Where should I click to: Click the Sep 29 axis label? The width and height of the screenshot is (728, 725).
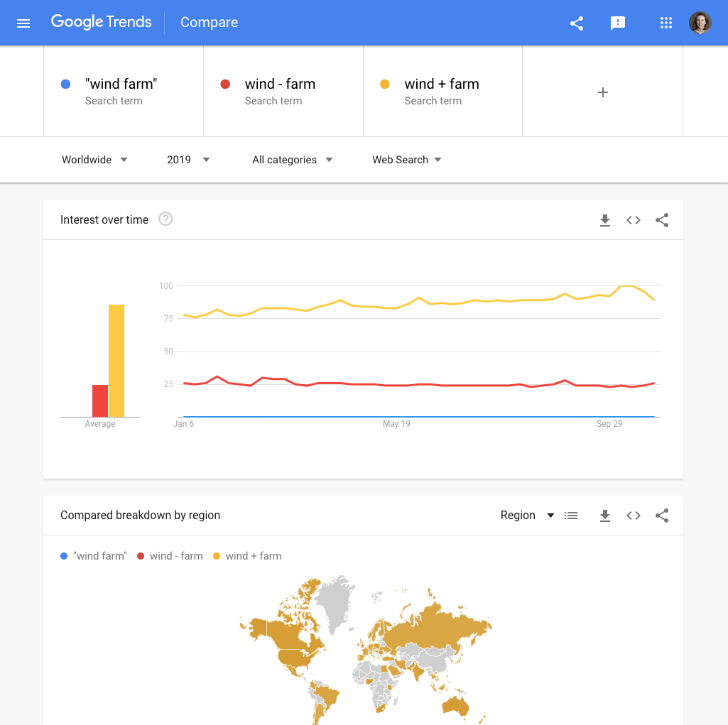(609, 424)
